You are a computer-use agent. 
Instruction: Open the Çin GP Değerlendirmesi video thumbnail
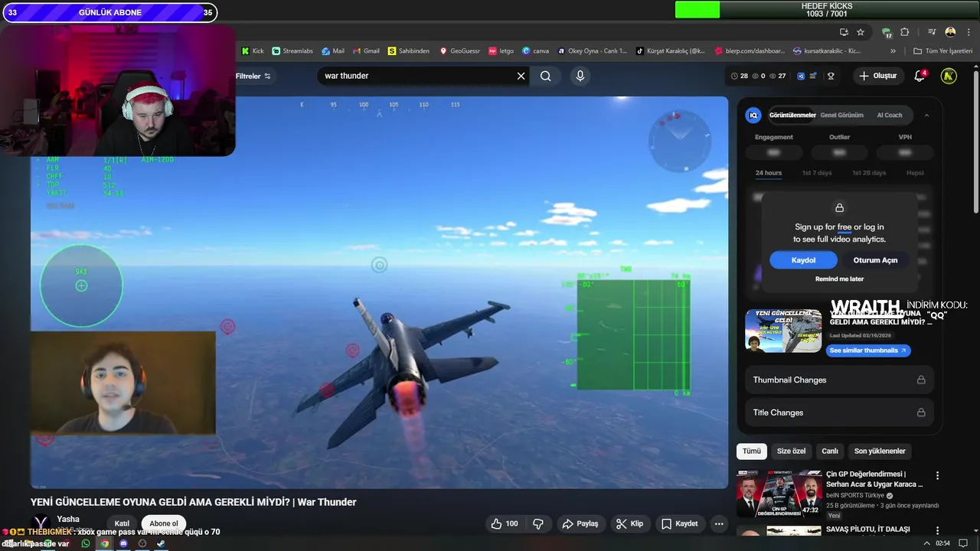coord(779,494)
